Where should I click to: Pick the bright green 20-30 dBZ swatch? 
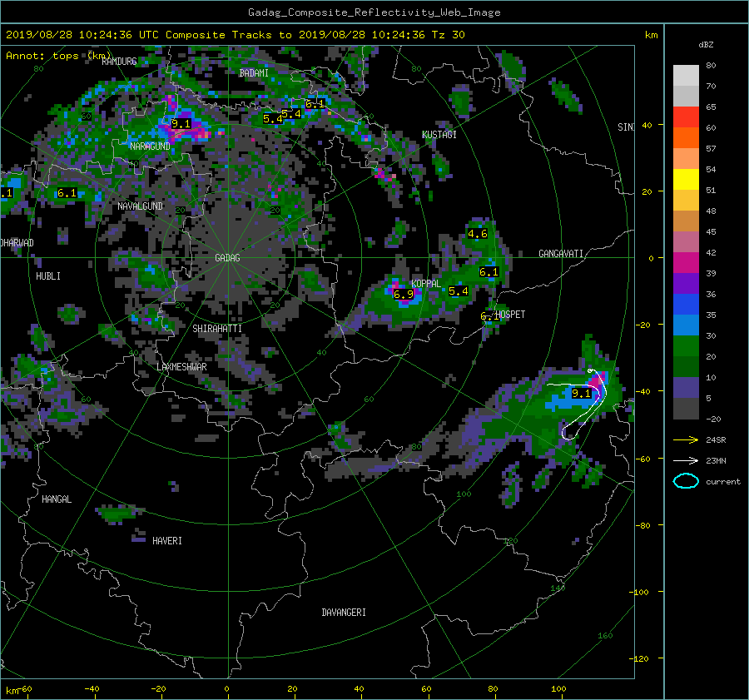686,345
